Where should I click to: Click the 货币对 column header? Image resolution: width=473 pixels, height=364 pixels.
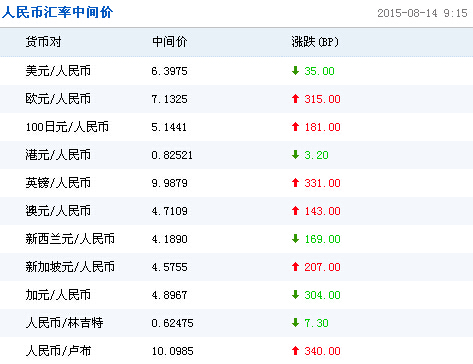pyautogui.click(x=44, y=42)
